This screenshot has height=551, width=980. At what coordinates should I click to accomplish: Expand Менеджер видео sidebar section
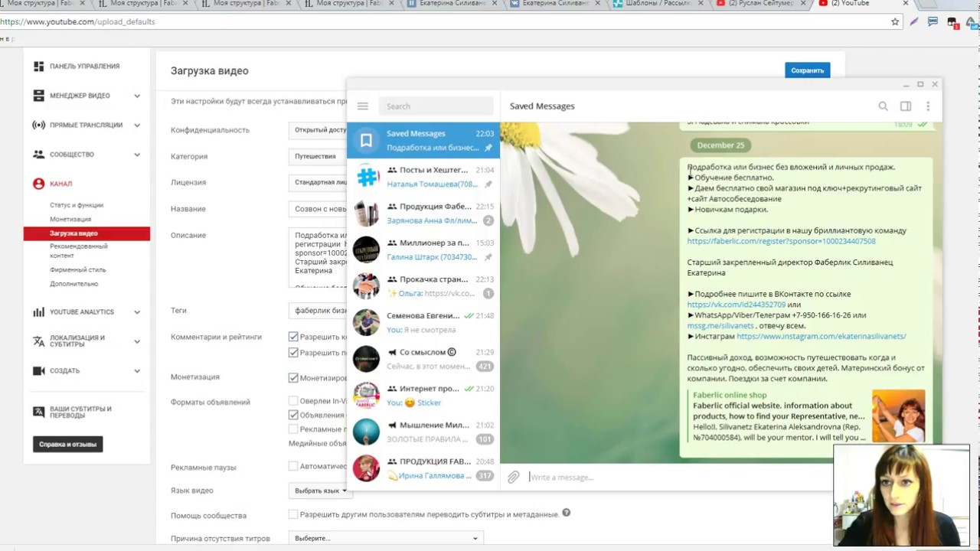pos(137,96)
